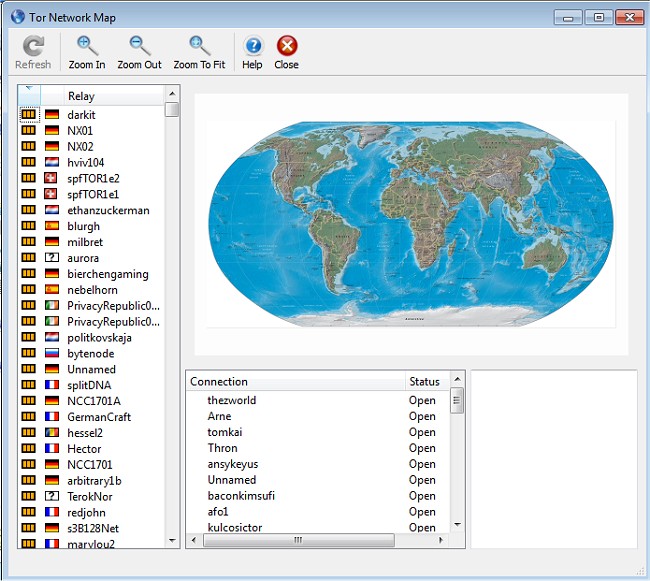Click the world map image

coord(410,223)
